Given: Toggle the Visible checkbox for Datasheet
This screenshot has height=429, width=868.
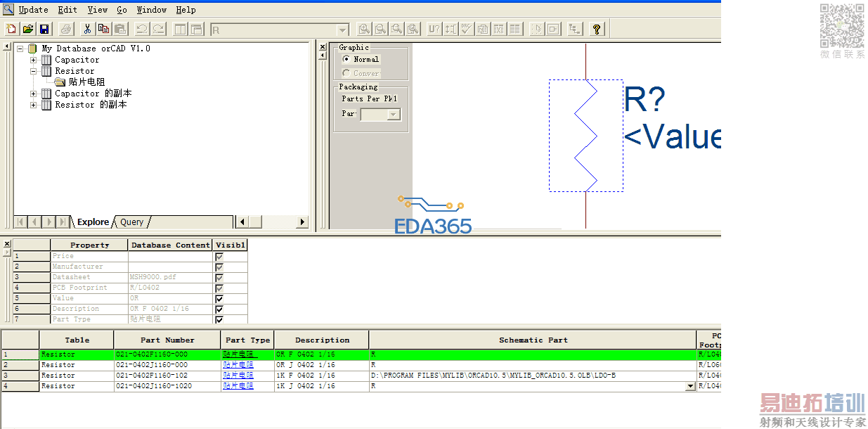Looking at the screenshot, I should pyautogui.click(x=219, y=277).
